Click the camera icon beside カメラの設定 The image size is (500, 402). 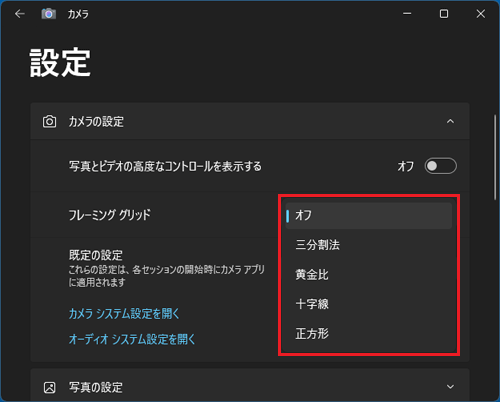coord(49,121)
